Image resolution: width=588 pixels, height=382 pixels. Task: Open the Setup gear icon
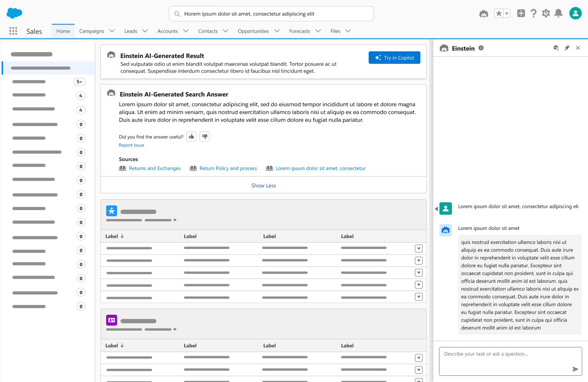coord(546,14)
